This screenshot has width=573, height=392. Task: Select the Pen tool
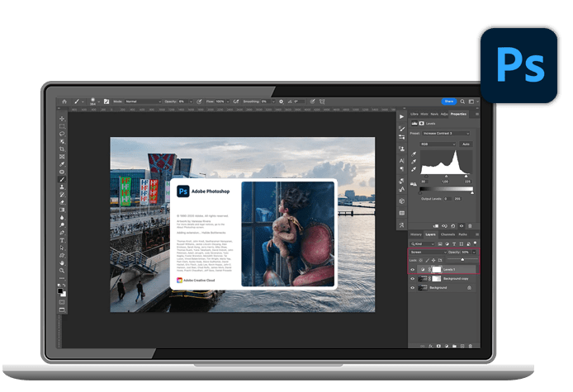tap(62, 233)
